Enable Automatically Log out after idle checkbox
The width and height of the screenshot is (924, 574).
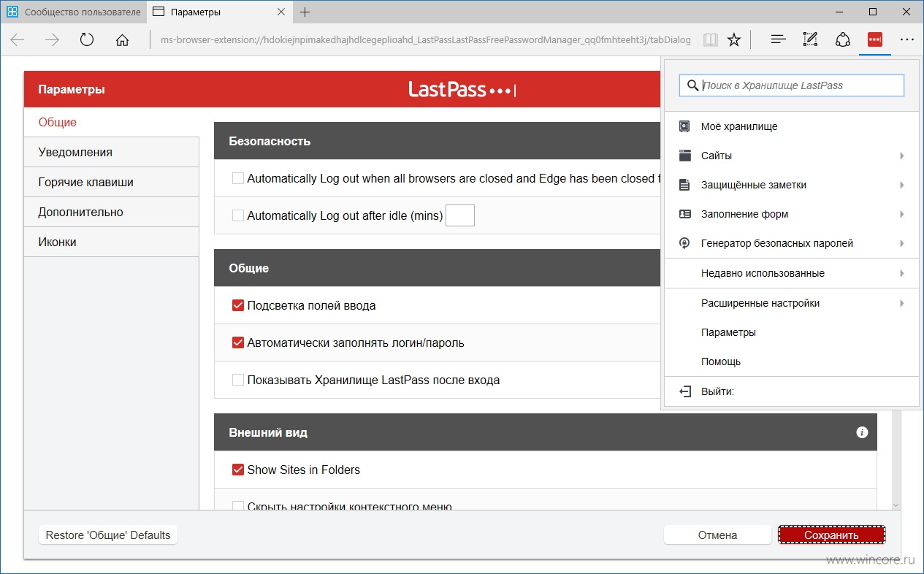tap(238, 215)
